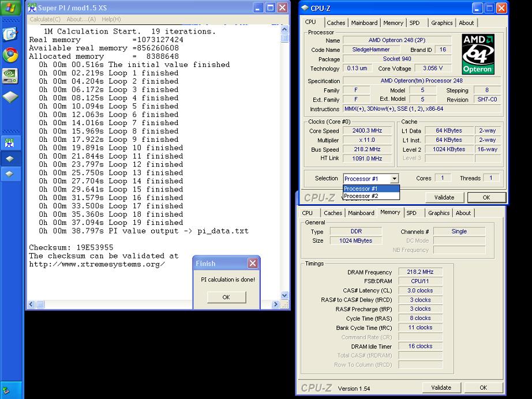Click the Core Voltage 3.056 V field
This screenshot has width=532, height=399.
pyautogui.click(x=433, y=68)
